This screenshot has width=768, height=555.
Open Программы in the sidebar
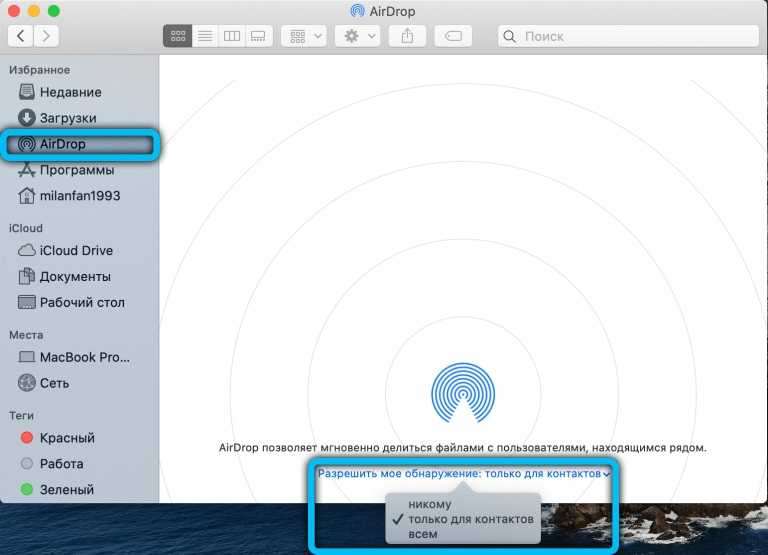click(x=80, y=170)
